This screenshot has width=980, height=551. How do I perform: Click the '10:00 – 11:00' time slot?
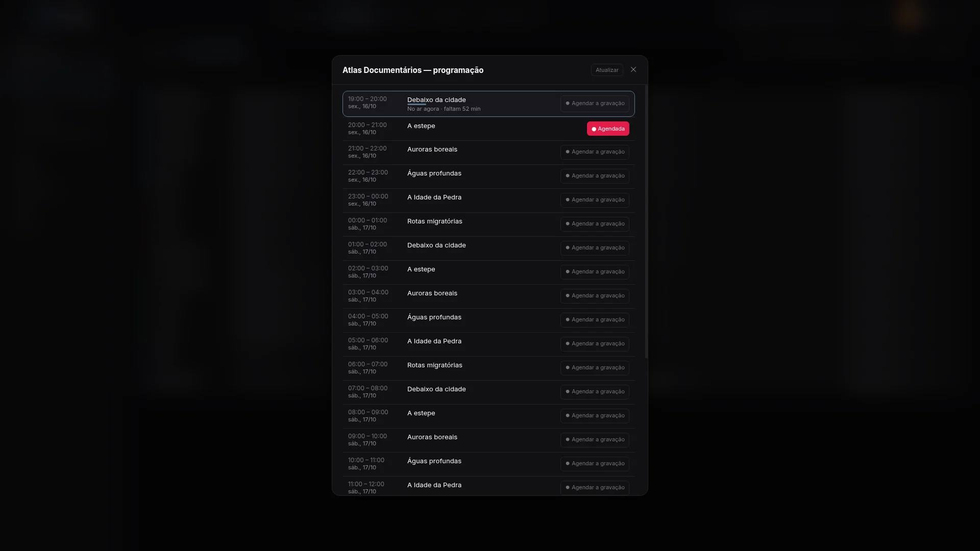coord(366,460)
